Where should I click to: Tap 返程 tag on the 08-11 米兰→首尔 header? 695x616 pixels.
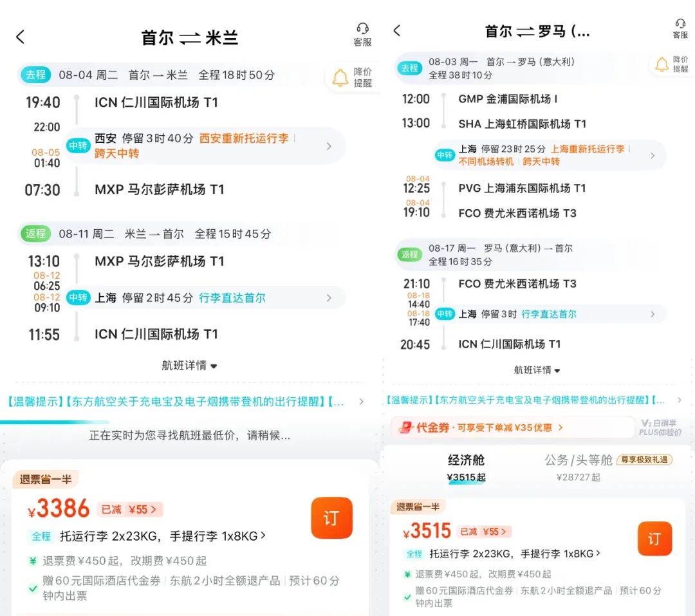coord(36,233)
